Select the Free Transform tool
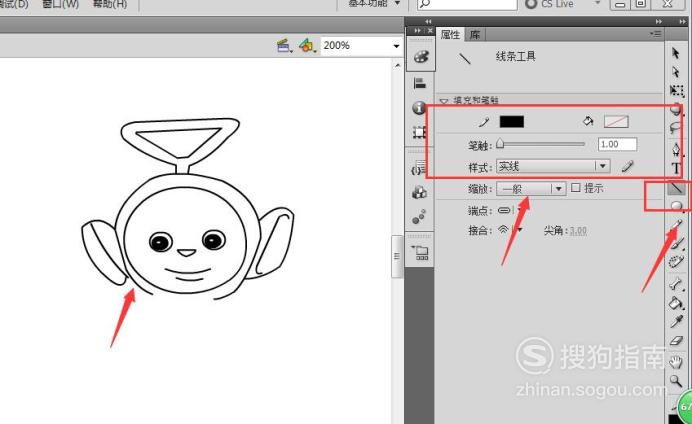 676,90
